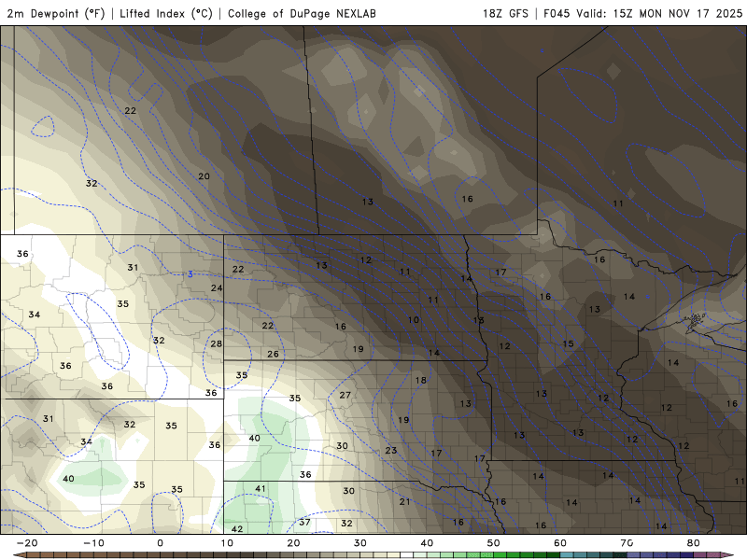Click the dewpoint value "37" on the map
747x560 pixels.
point(304,523)
